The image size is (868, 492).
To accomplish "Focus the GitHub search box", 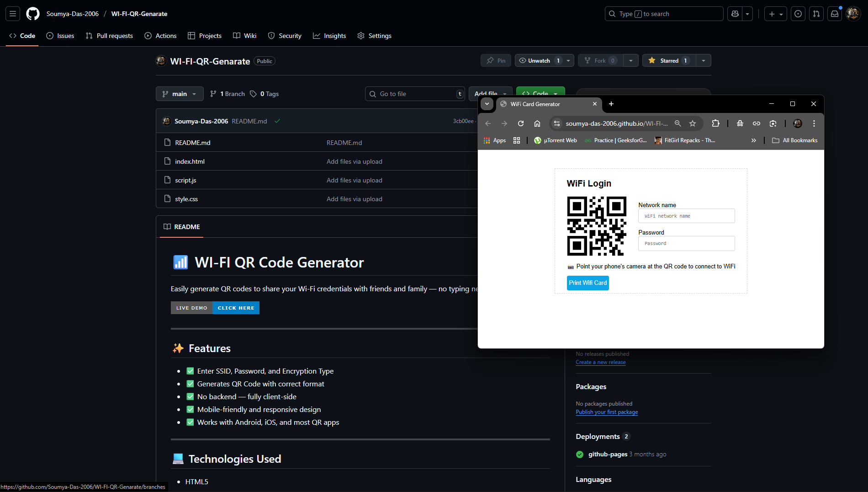I will [x=664, y=14].
